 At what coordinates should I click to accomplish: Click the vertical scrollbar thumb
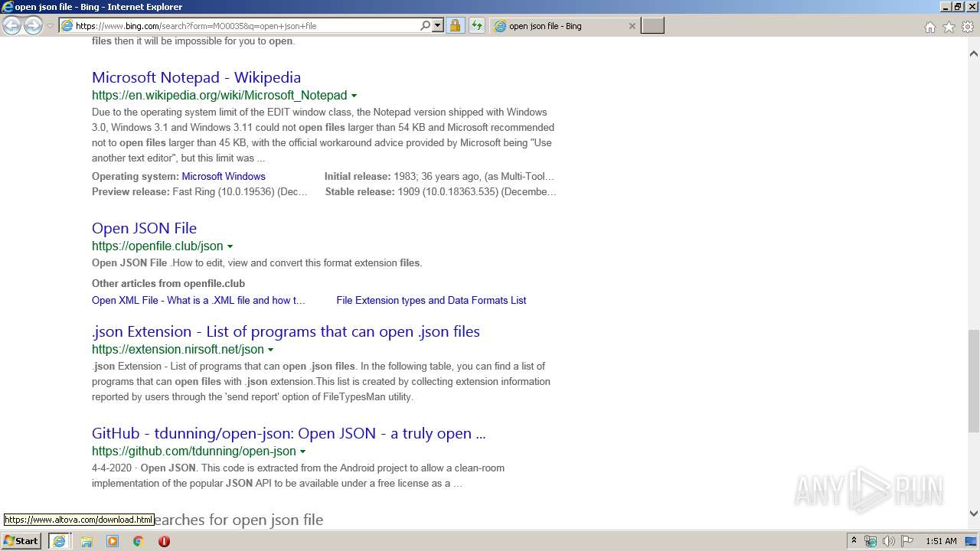coord(973,381)
